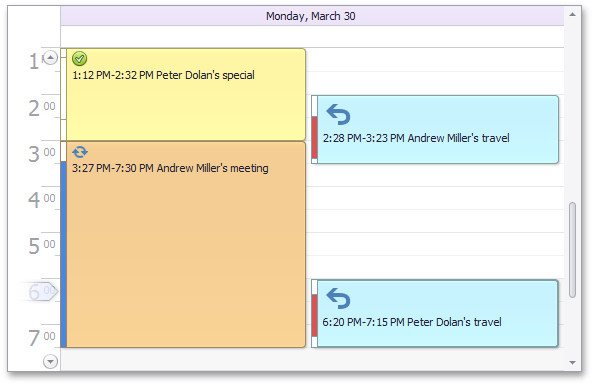Click the return arrow icon on Peter Dolan's travel
Screen dimensions: 595x387
(338, 299)
